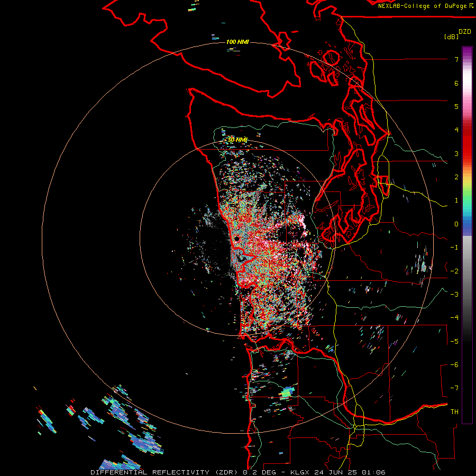The width and height of the screenshot is (476, 476).
Task: Click the KLGX station identifier in the caption
Action: (x=300, y=472)
